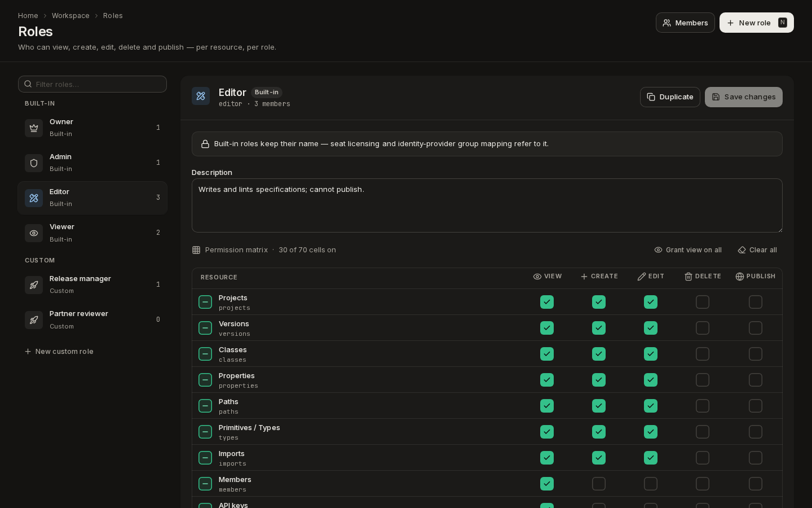Screen dimensions: 812x508
Task: Click the Admin role shield icon
Action: click(34, 163)
